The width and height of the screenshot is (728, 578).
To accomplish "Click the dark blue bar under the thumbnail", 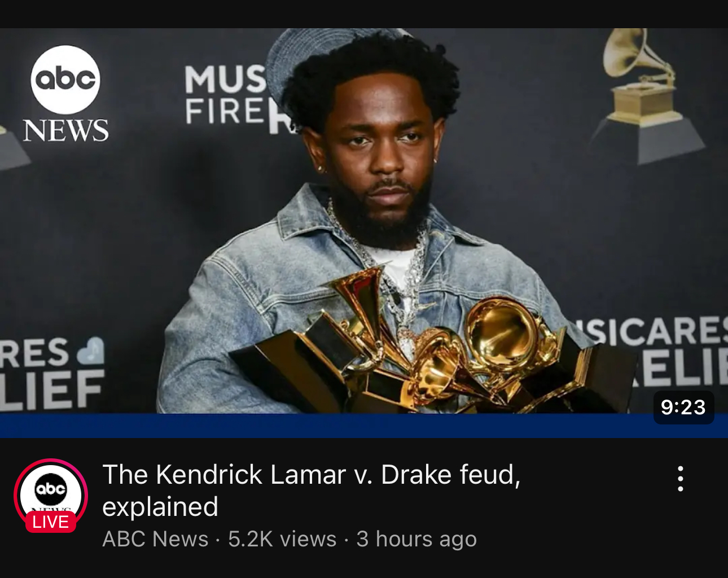I will [x=364, y=426].
